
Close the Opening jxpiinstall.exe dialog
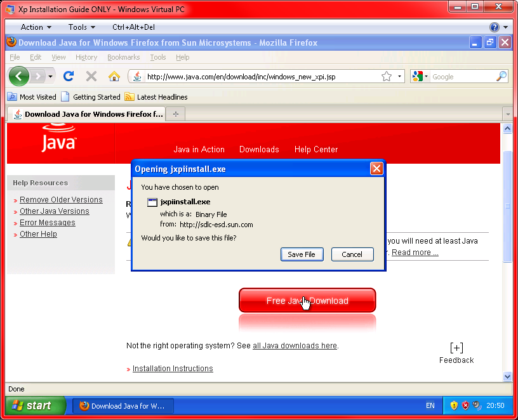[x=376, y=169]
